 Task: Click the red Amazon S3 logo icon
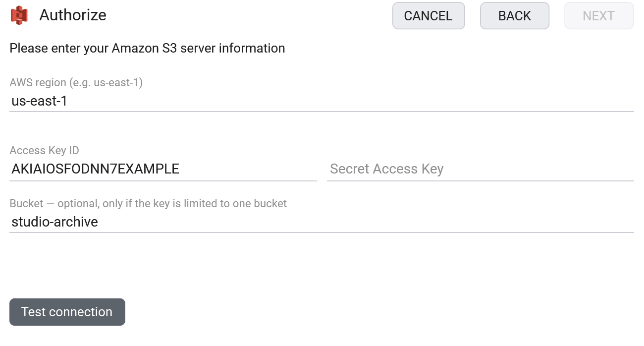[x=19, y=15]
